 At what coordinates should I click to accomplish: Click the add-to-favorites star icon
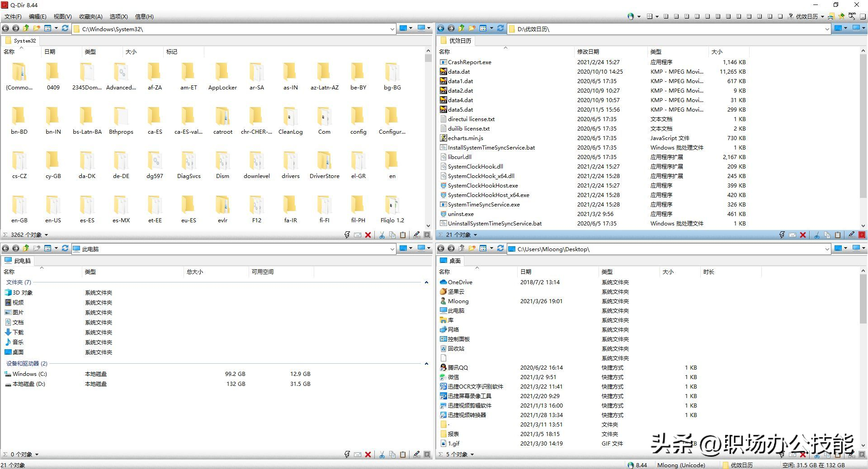841,16
